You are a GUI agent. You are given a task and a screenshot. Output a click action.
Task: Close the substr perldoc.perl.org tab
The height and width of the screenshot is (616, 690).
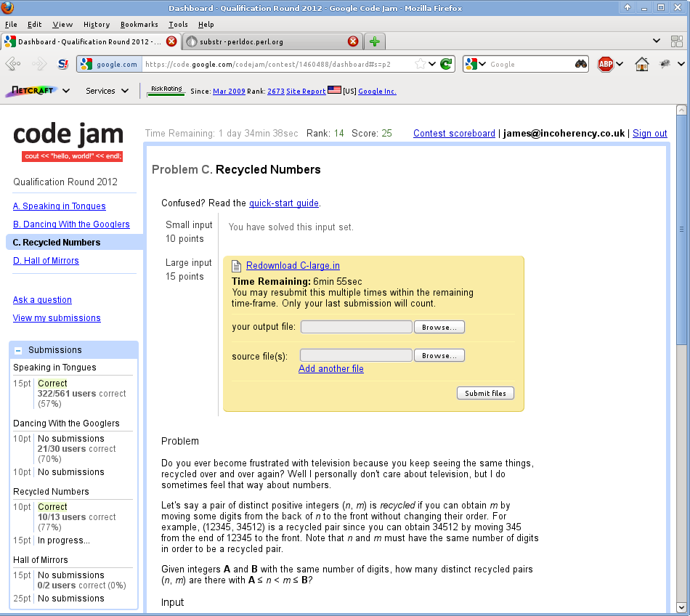353,41
